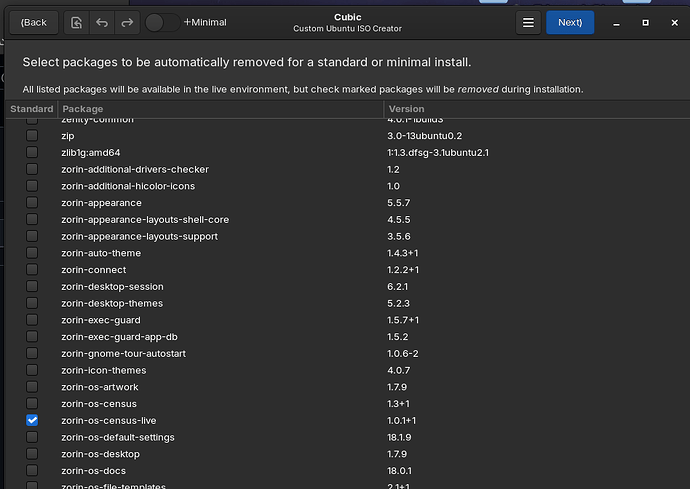The width and height of the screenshot is (690, 489).
Task: Select the zorin-appearance package row
Action: pyautogui.click(x=348, y=203)
